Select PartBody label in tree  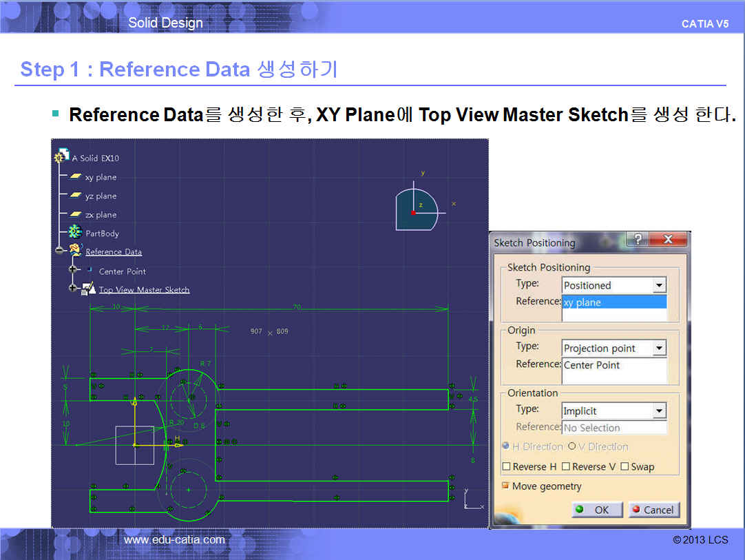(x=102, y=234)
